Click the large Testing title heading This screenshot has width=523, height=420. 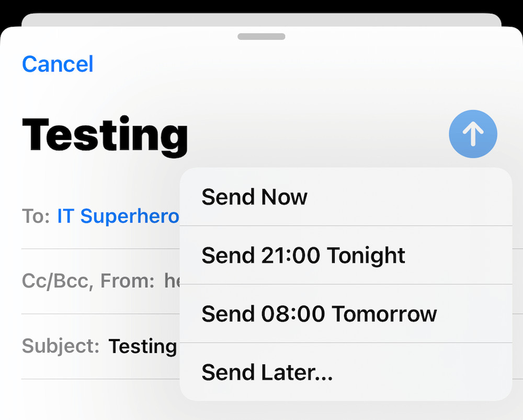coord(105,134)
